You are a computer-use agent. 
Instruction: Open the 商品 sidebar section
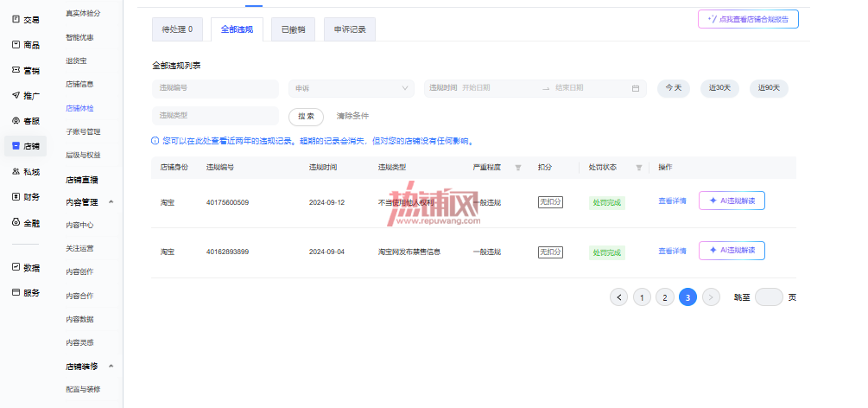[x=25, y=45]
